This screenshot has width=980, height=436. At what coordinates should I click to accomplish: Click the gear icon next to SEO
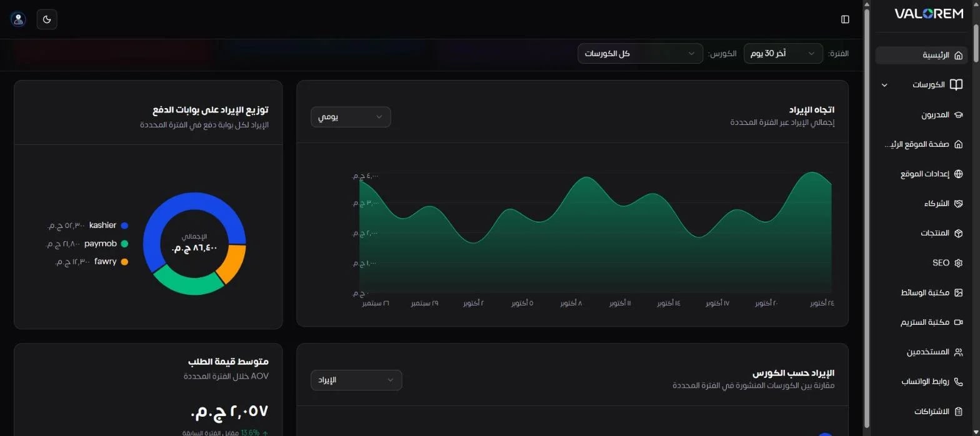click(958, 263)
